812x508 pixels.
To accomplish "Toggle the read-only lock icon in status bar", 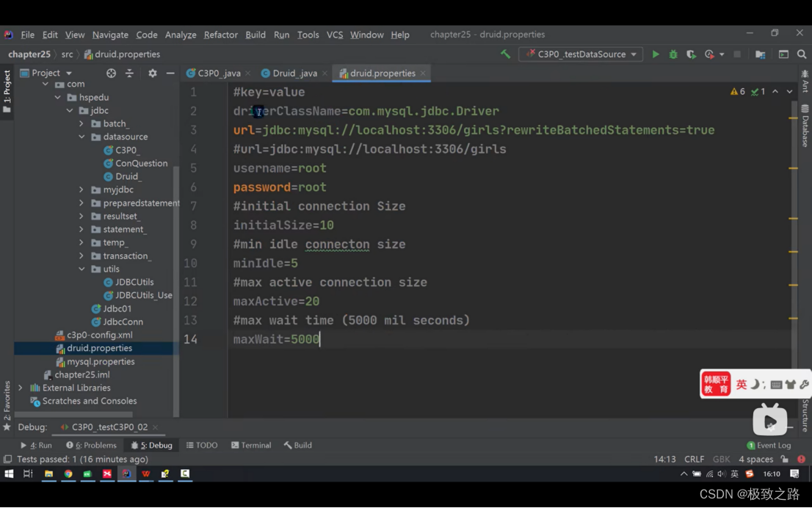I will 785,460.
